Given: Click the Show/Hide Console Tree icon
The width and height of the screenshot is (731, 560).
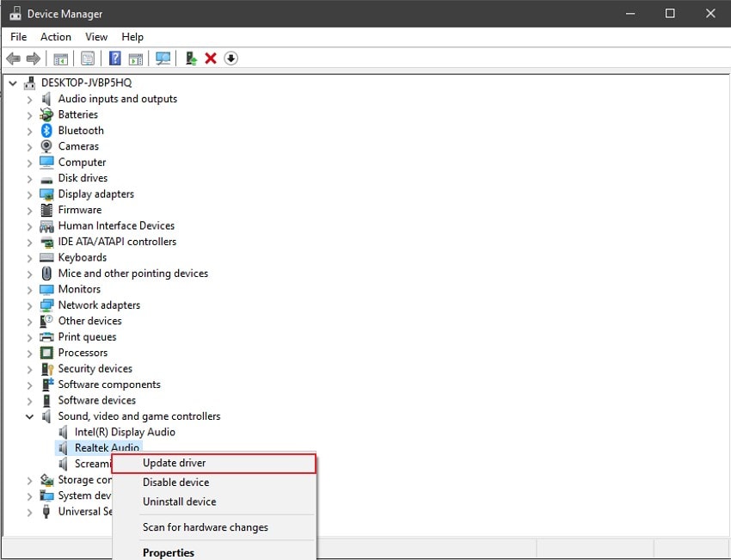Looking at the screenshot, I should pyautogui.click(x=60, y=58).
